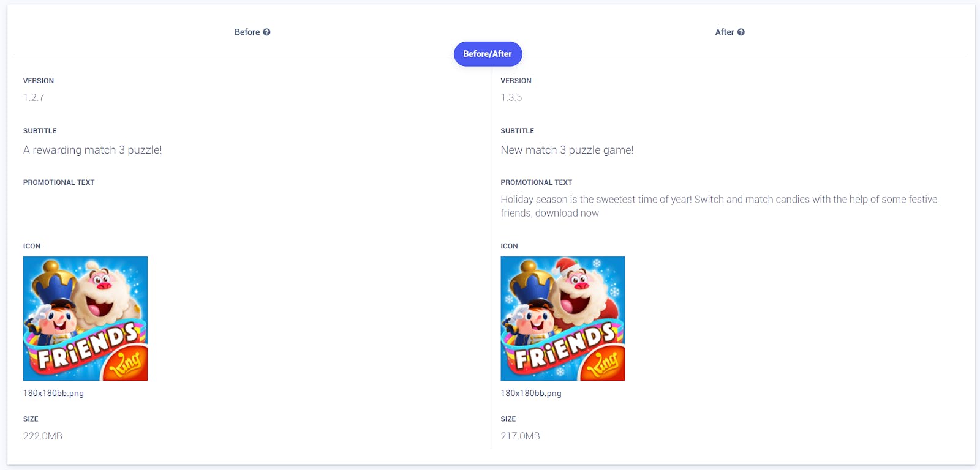Viewport: 980px width, 470px height.
Task: Click the 217.0MB size value
Action: 520,436
